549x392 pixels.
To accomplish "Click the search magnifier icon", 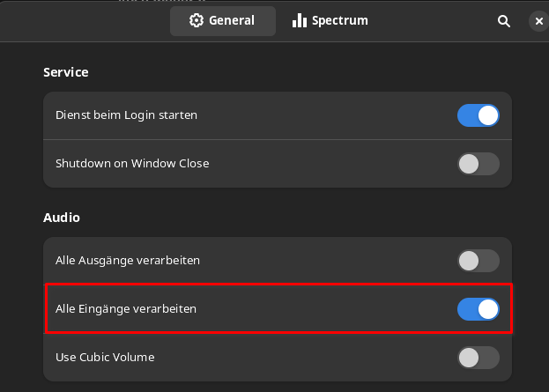I will (x=504, y=20).
